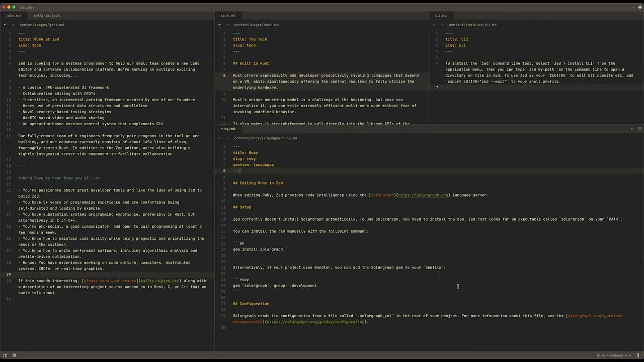Image resolution: width=644 pixels, height=362 pixels.
Task: Click forward arrow in the ruby.md pane
Action: point(226,138)
